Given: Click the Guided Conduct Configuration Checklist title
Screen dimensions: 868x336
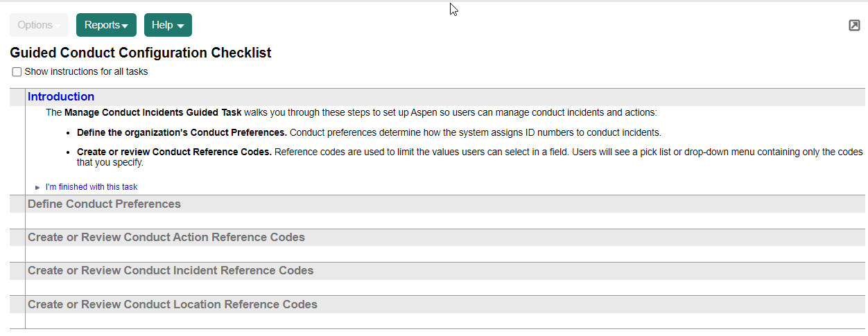Looking at the screenshot, I should tap(141, 53).
